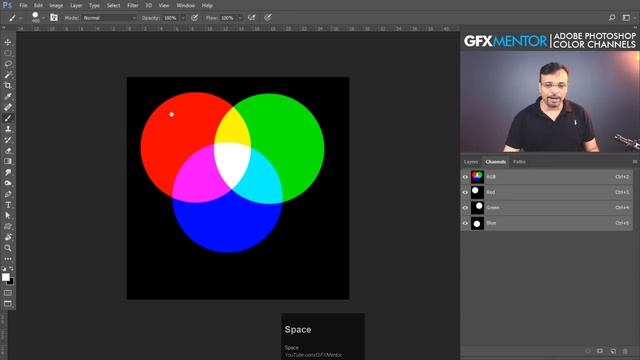Open the Window menu
Image resolution: width=640 pixels, height=360 pixels.
pos(186,6)
